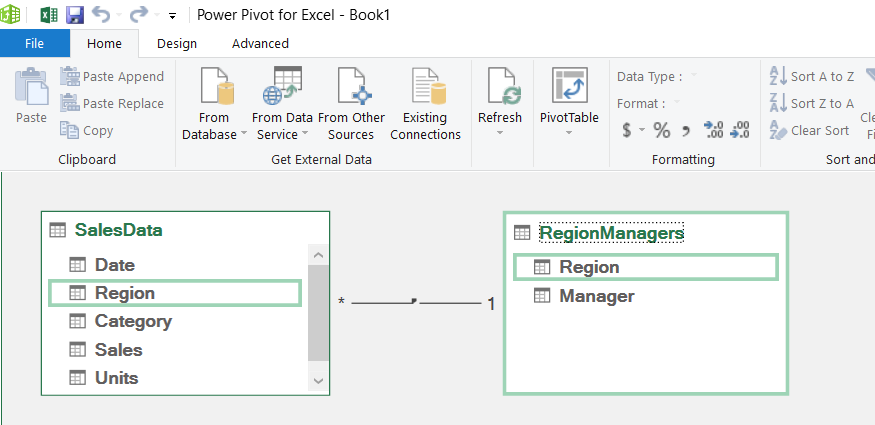Expand the Refresh dropdown arrow
The width and height of the screenshot is (875, 425).
(x=500, y=133)
